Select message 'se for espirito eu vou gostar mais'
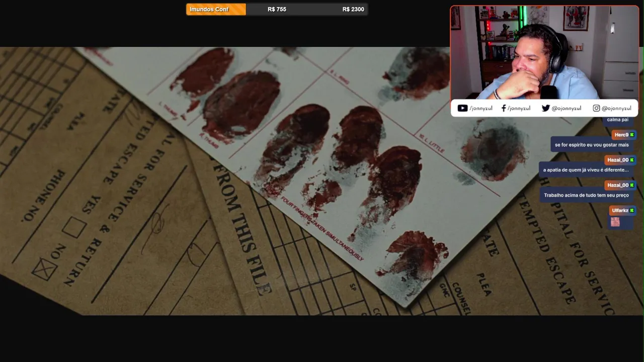Viewport: 644px width, 362px height. [592, 145]
